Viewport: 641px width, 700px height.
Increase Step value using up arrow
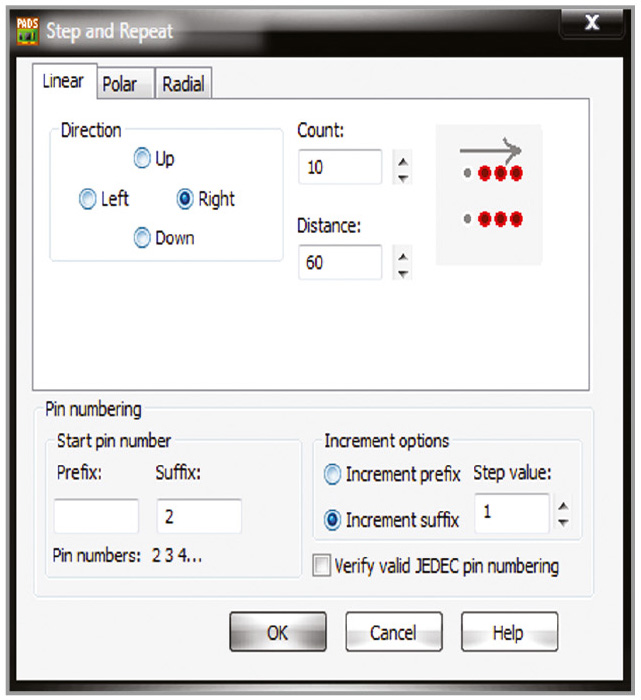pyautogui.click(x=563, y=506)
